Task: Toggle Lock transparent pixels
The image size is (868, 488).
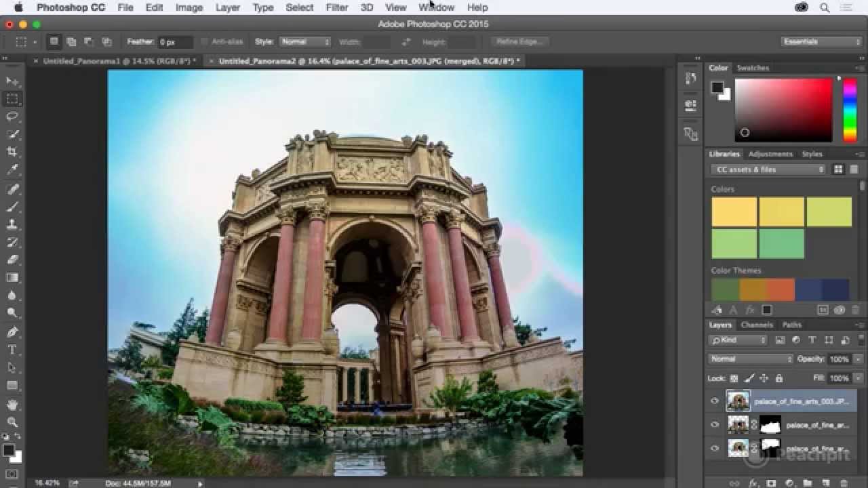Action: coord(734,378)
